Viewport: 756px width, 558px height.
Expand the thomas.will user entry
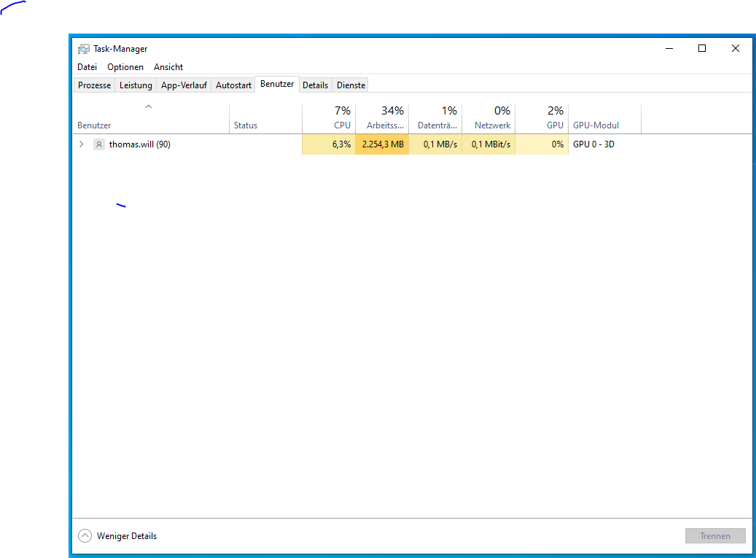pos(82,144)
